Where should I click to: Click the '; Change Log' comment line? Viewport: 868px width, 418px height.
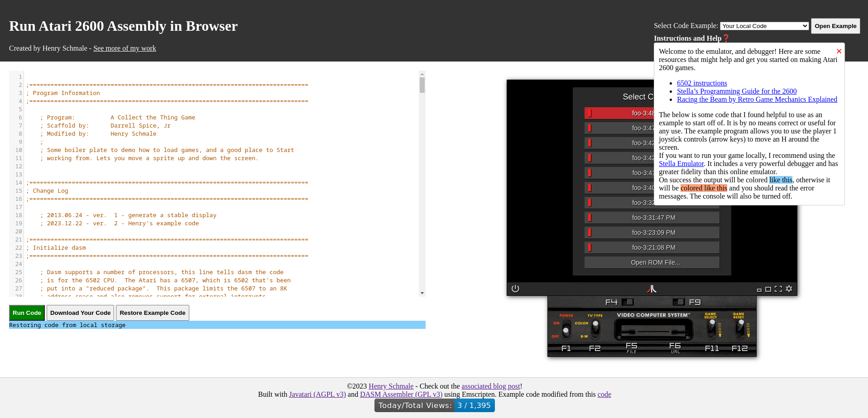[47, 191]
